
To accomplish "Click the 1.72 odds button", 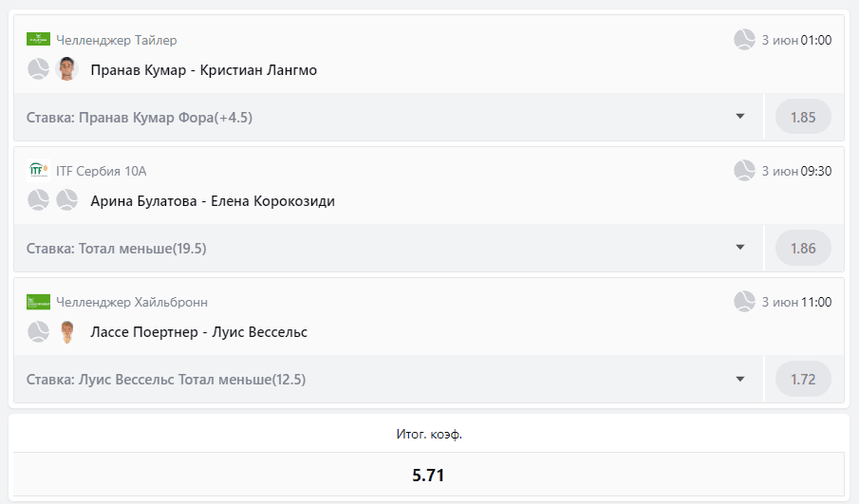I will pos(803,379).
